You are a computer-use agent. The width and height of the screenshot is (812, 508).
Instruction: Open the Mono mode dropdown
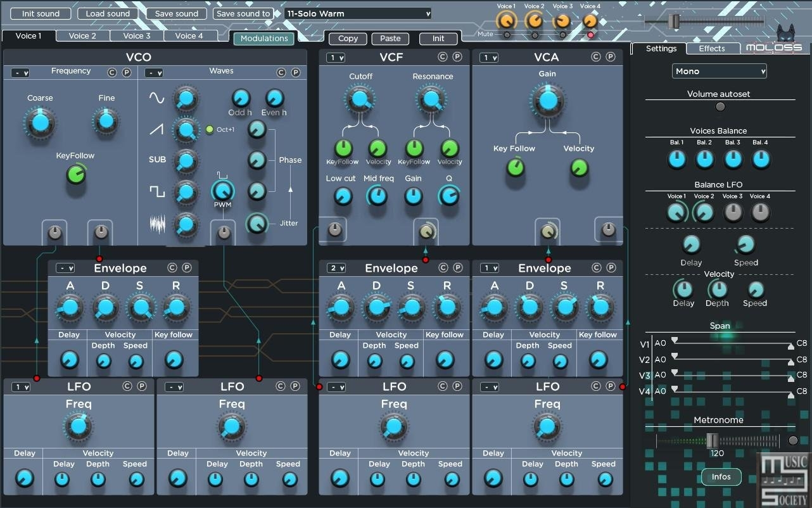720,72
